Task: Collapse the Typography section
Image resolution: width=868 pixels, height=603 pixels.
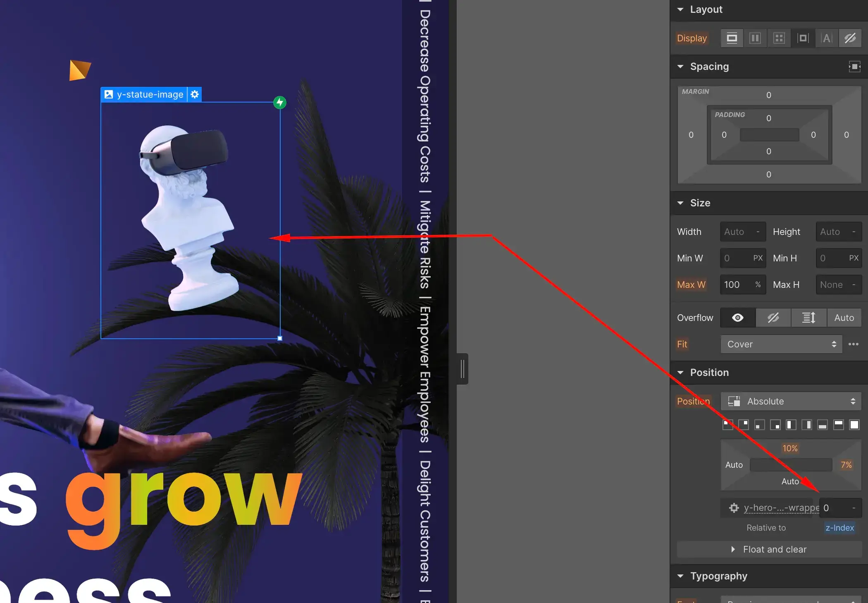Action: (x=680, y=576)
